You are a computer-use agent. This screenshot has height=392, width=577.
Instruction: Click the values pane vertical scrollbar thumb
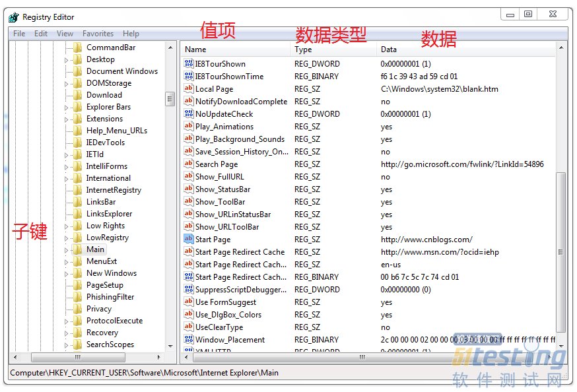pos(560,252)
